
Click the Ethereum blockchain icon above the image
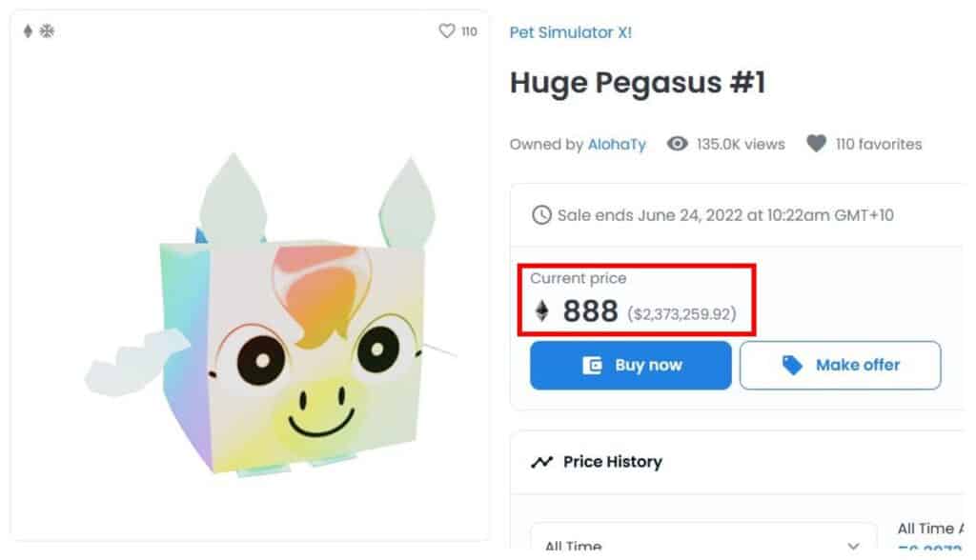click(26, 30)
